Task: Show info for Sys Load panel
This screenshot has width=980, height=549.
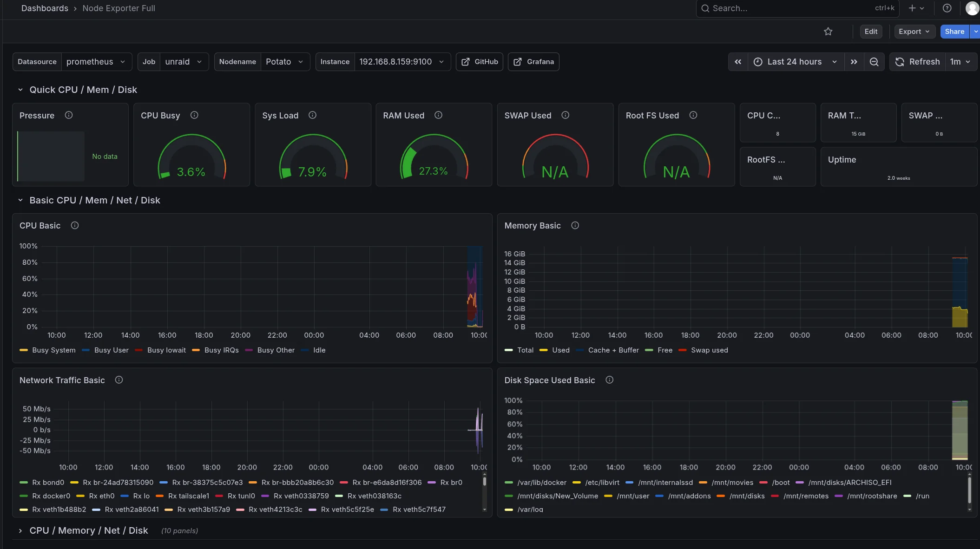Action: (x=312, y=115)
